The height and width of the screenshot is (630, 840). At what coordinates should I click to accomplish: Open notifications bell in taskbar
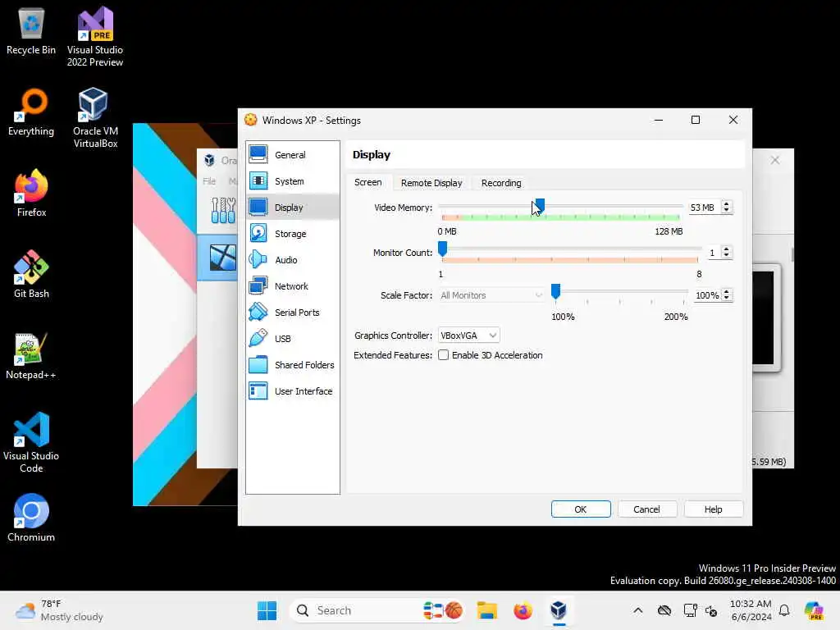784,610
